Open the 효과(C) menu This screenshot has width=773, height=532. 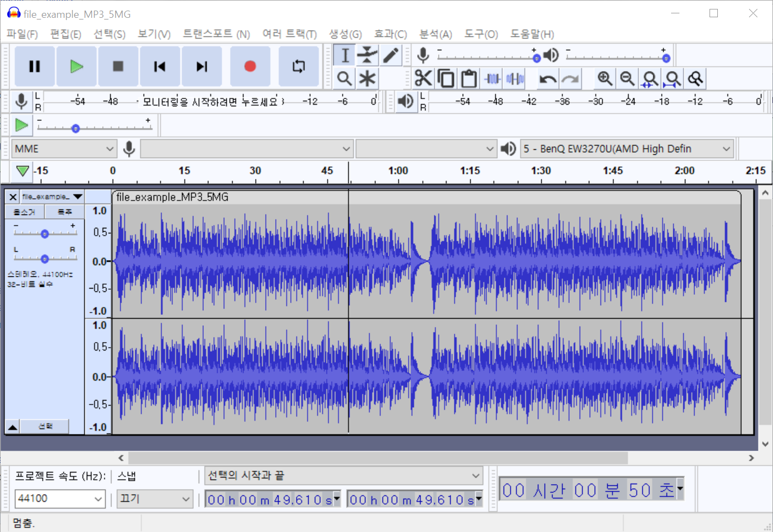point(390,34)
